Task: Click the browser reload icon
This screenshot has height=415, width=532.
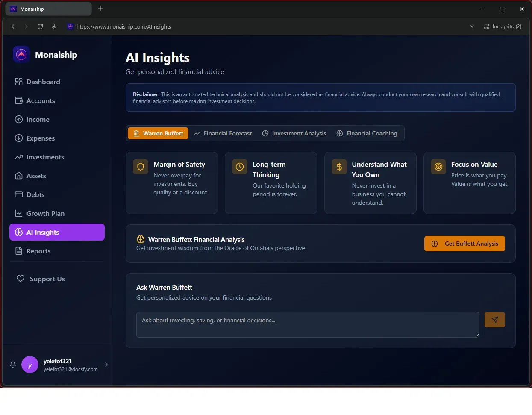Action: 40,26
